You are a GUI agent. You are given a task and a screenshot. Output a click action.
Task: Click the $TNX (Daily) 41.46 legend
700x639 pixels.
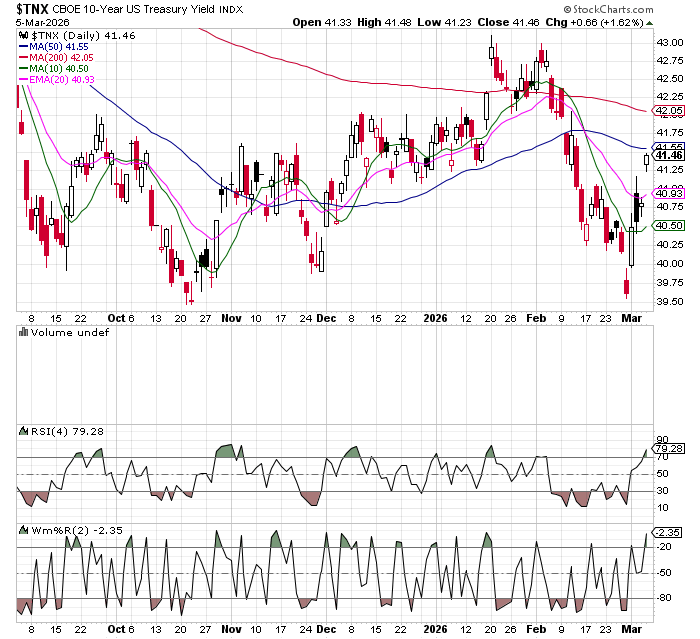coord(83,36)
